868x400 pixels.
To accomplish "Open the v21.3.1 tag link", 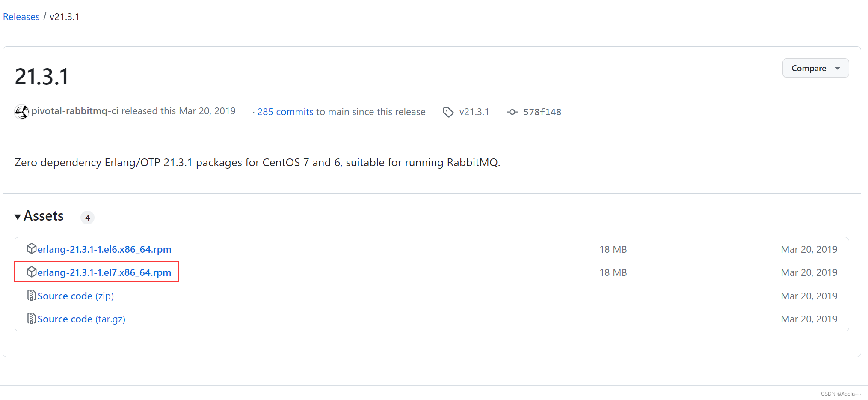I will (474, 112).
